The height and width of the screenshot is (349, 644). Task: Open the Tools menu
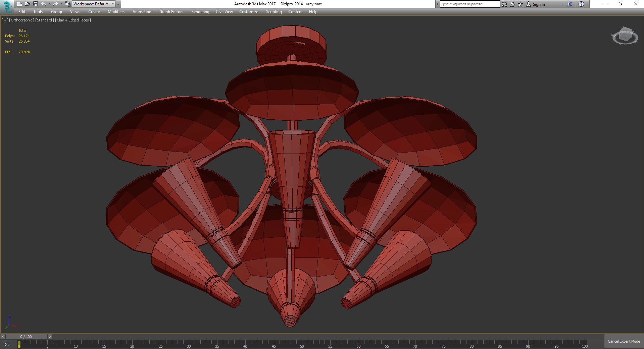click(38, 12)
